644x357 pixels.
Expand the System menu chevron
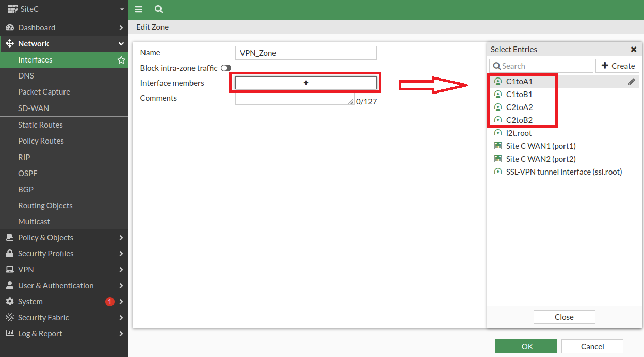[x=121, y=302]
